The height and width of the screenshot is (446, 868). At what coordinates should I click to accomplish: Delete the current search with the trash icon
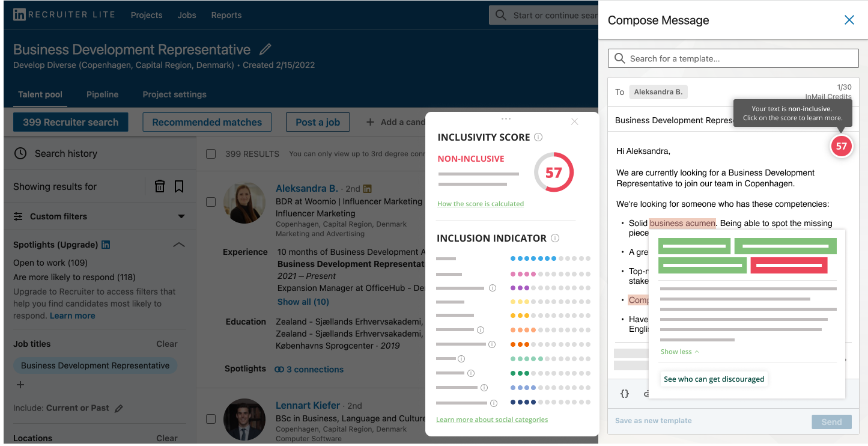pos(160,186)
